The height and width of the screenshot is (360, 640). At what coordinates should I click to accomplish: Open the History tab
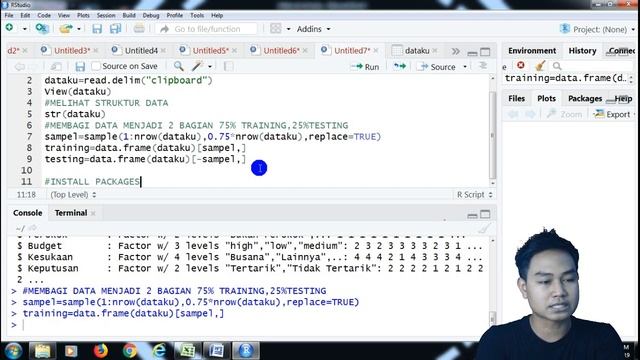pos(582,51)
